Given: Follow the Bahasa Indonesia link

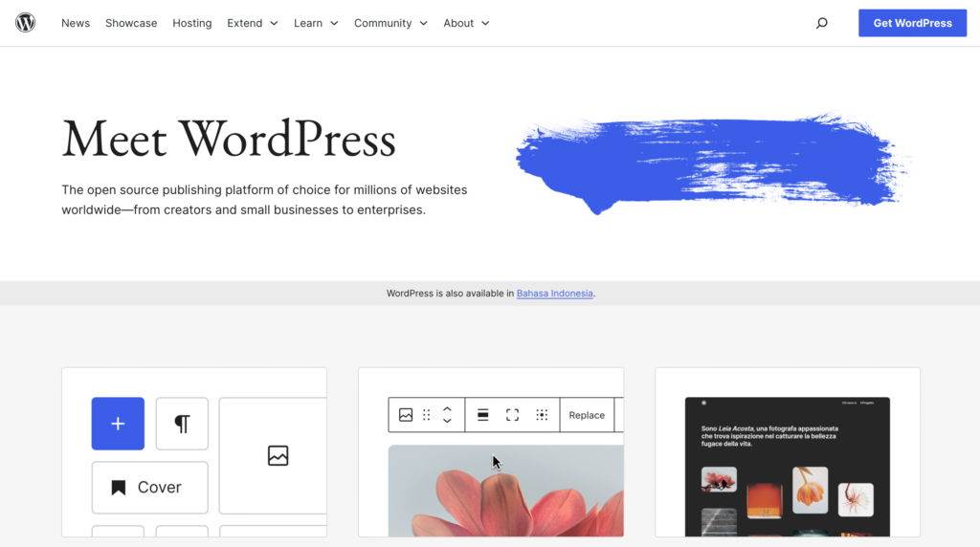Looking at the screenshot, I should pyautogui.click(x=554, y=294).
